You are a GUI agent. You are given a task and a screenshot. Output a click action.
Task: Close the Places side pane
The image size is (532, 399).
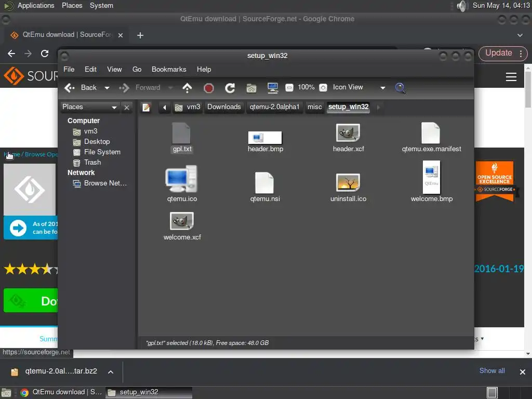[x=127, y=108]
